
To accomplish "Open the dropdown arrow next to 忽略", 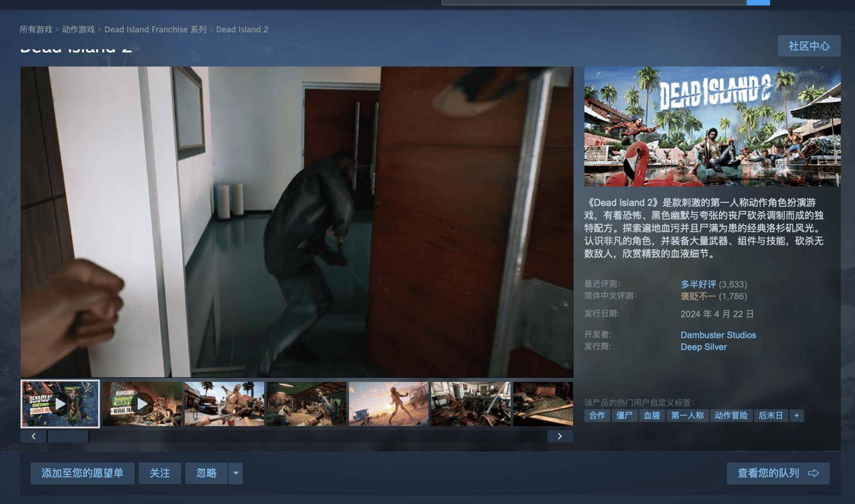I will tap(236, 473).
